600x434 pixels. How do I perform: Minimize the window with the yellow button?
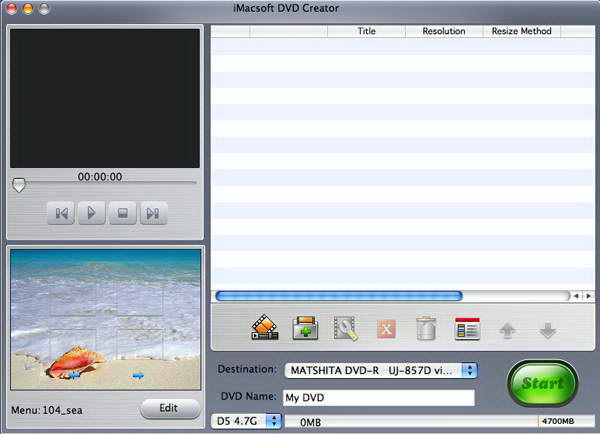point(28,8)
